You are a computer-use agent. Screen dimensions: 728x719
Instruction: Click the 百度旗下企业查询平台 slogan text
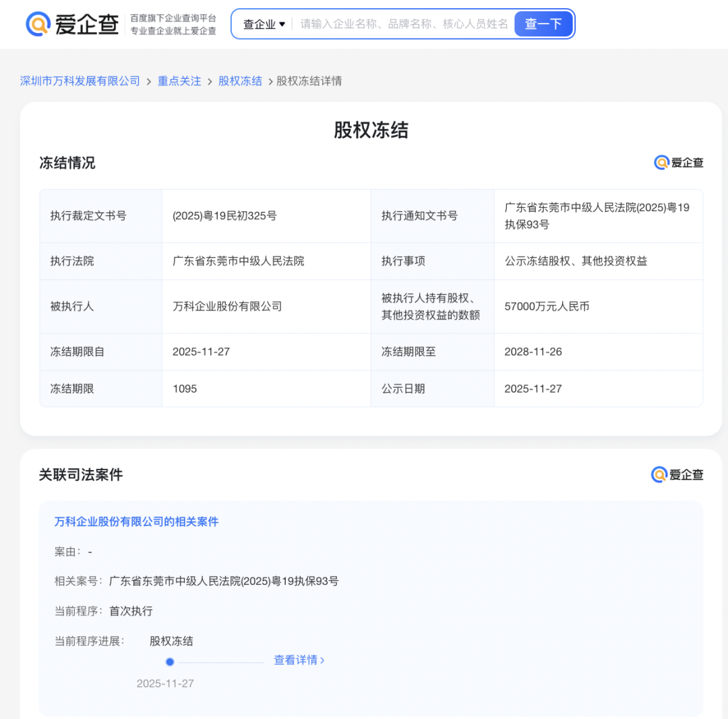(173, 18)
